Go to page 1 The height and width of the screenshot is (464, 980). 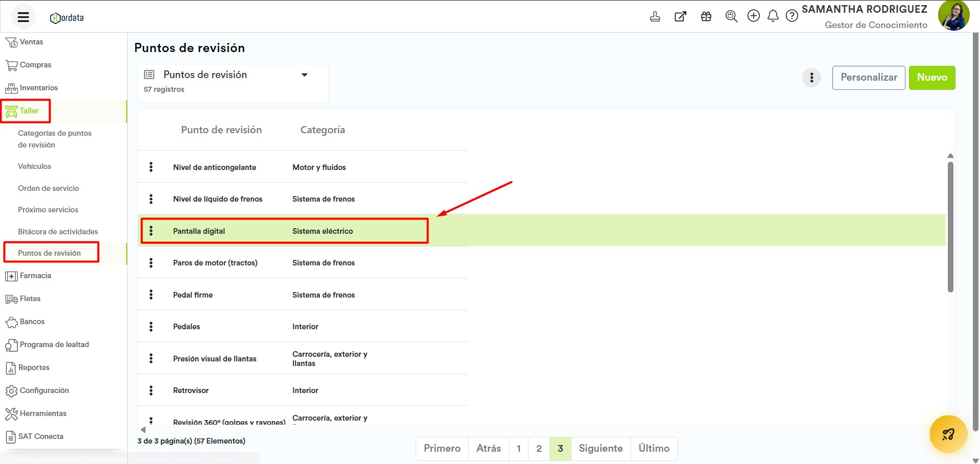point(519,448)
